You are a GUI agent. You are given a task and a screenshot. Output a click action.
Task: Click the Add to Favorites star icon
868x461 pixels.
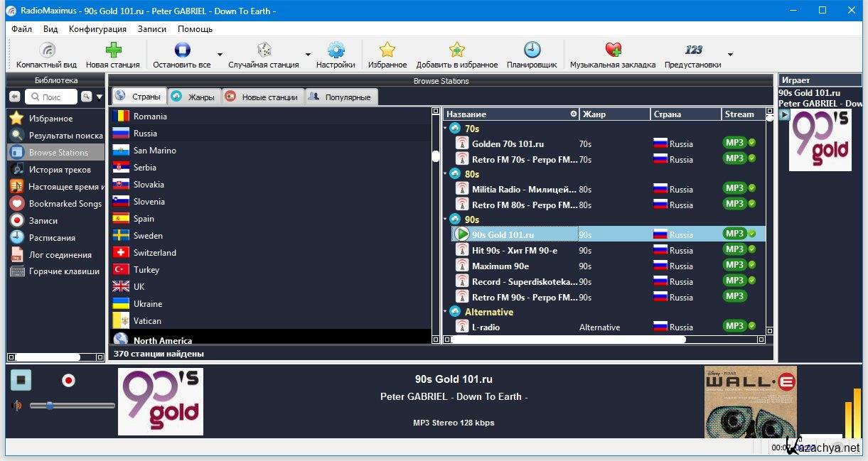(x=456, y=51)
